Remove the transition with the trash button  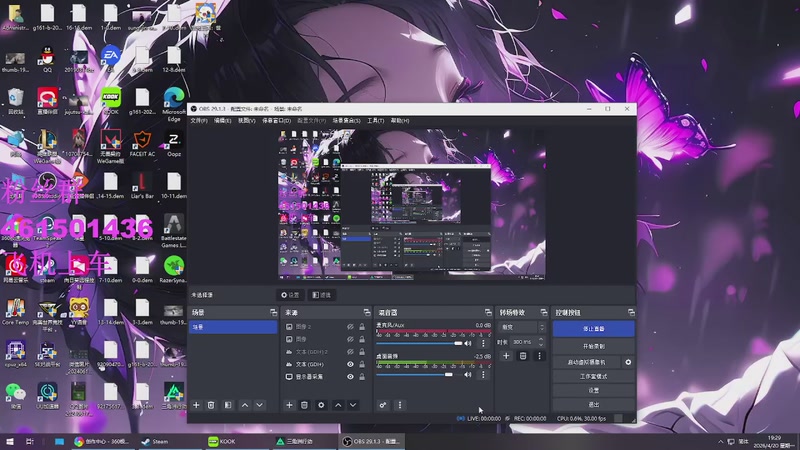523,356
